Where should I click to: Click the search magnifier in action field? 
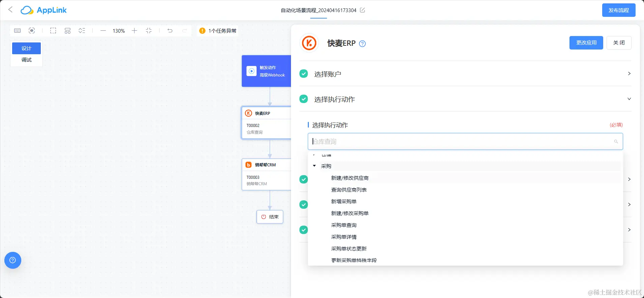(x=616, y=141)
